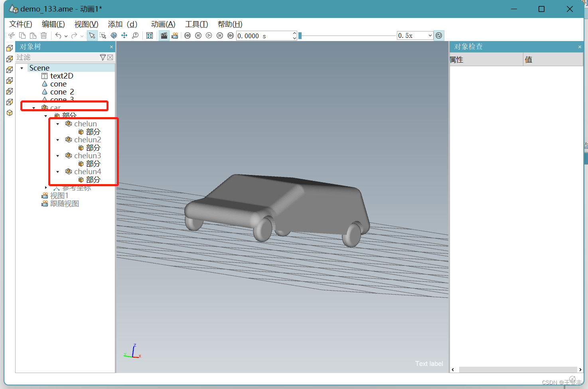Collapse the chelun3 tree node
The image size is (588, 389).
click(x=57, y=155)
